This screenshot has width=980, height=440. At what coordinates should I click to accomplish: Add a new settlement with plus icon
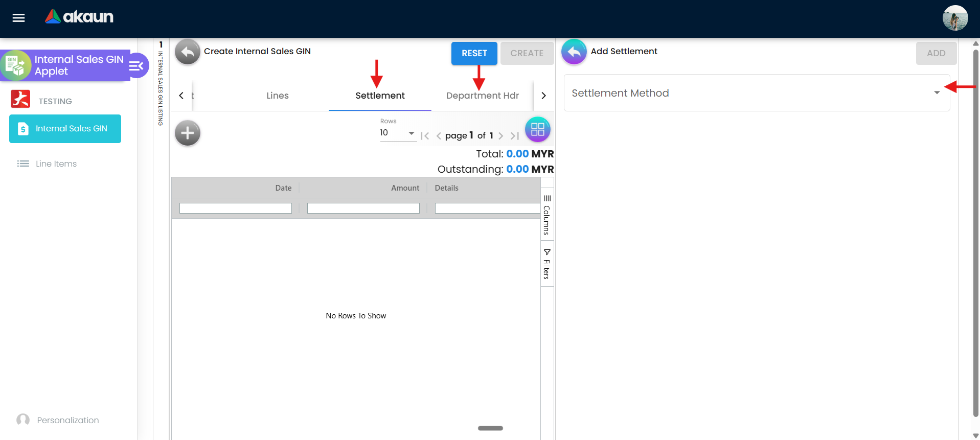(x=188, y=133)
